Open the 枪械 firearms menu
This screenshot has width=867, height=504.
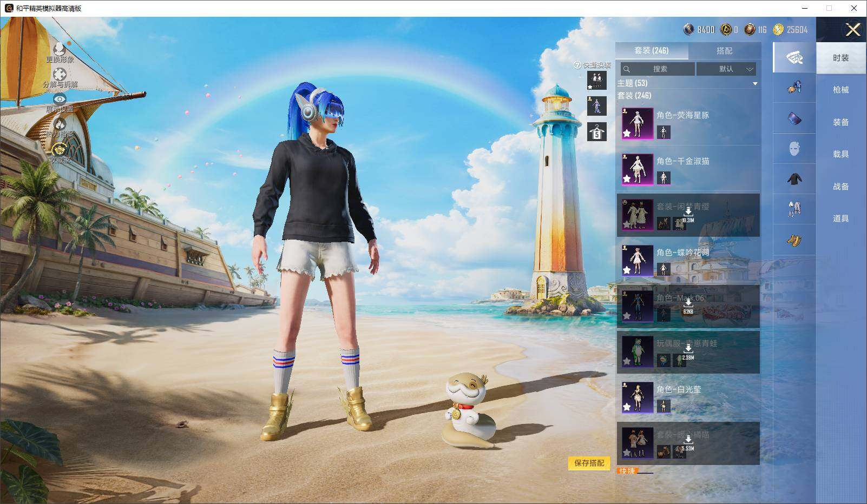[841, 90]
